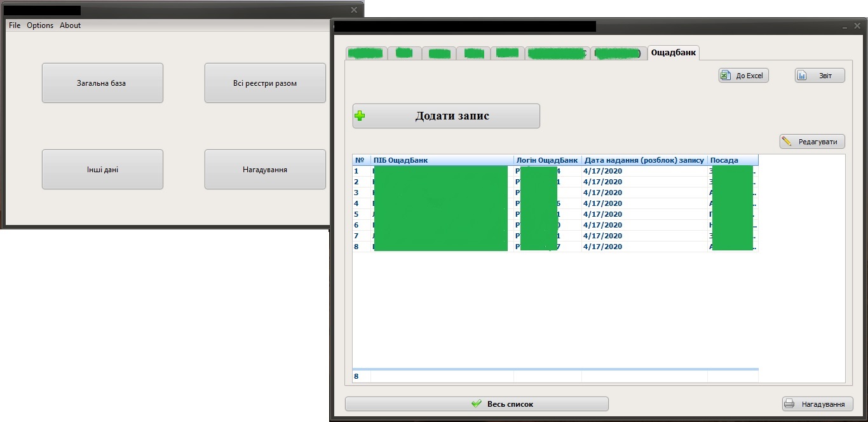The width and height of the screenshot is (868, 422).
Task: Click the record count 8 in table footer
Action: point(356,376)
